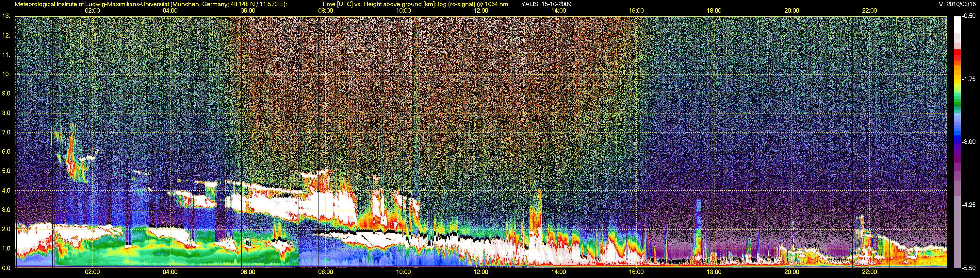Click '16:00' on the lower time axis
This screenshot has width=980, height=278.
636,272
